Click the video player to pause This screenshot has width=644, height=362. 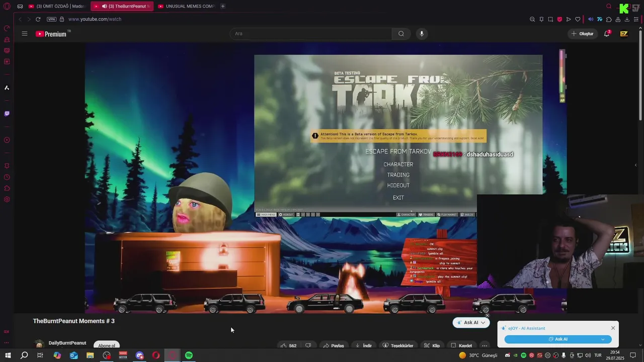[x=326, y=178]
